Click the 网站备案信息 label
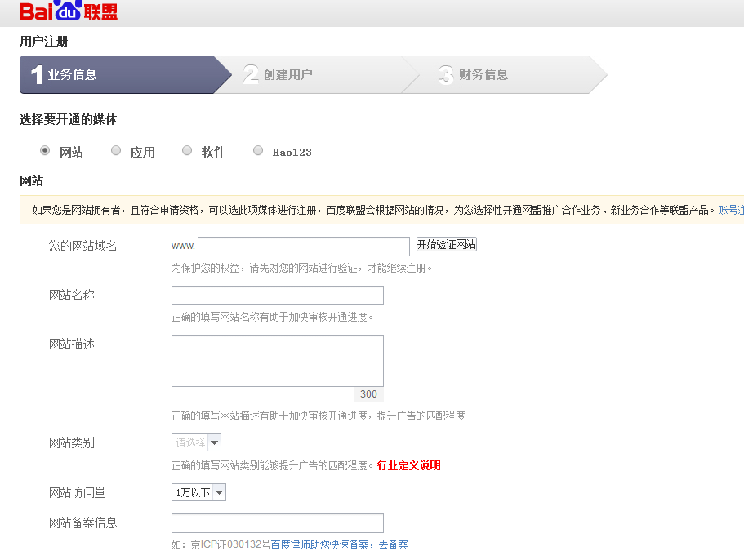The height and width of the screenshot is (560, 744). [x=83, y=523]
